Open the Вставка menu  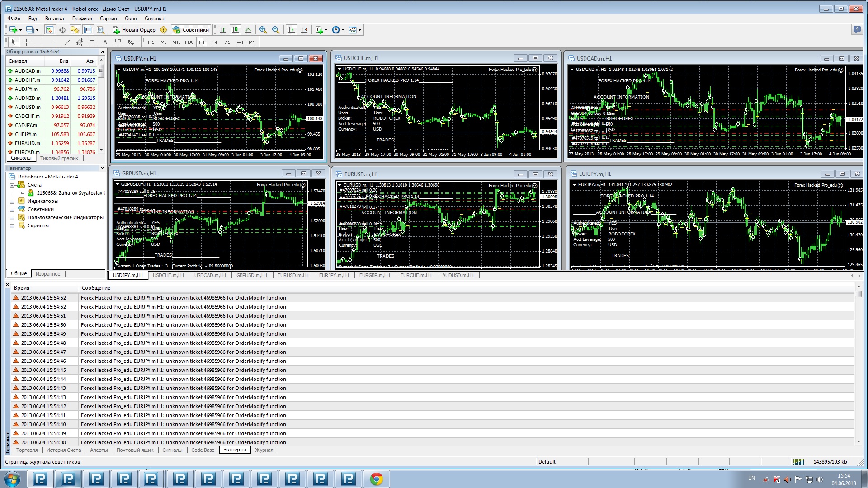point(54,19)
